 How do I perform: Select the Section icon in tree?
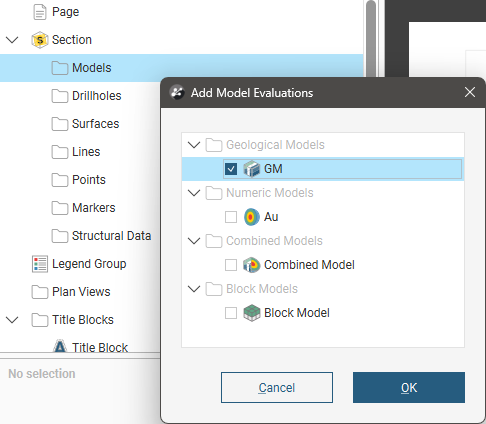(x=40, y=40)
